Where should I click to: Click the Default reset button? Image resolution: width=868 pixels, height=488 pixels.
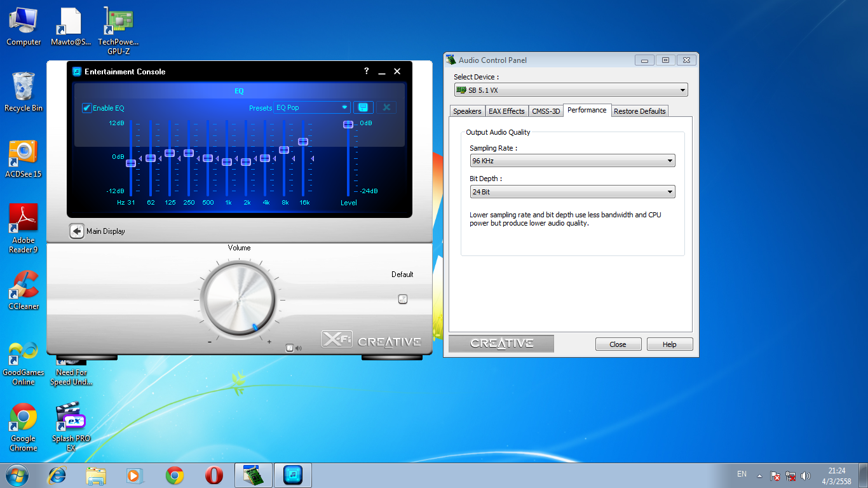coord(402,299)
